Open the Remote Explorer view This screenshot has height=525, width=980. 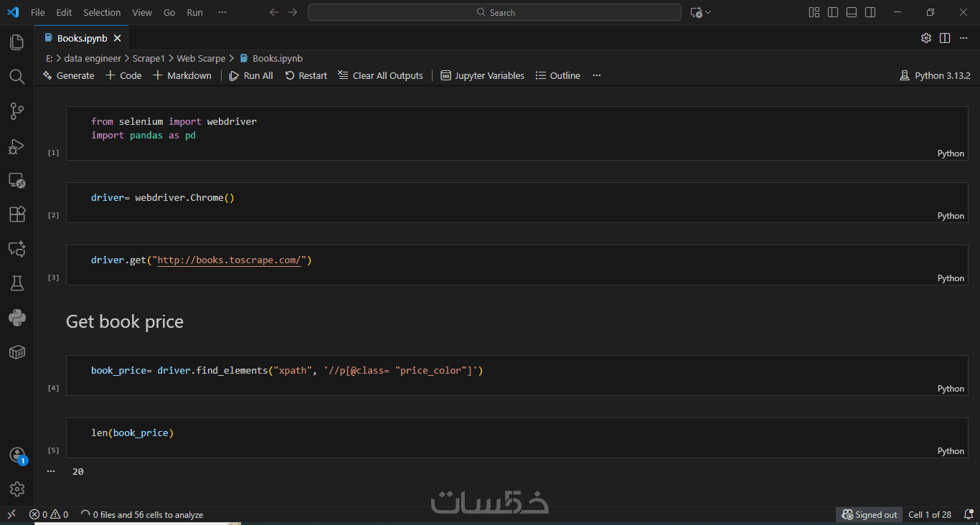[17, 180]
